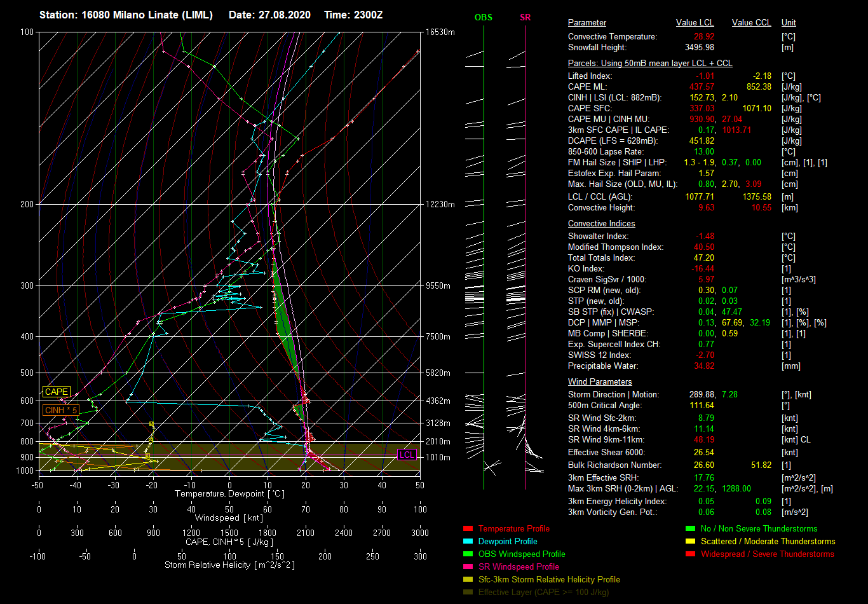Click the Station: 16080 Milano Linate title
The height and width of the screenshot is (604, 868).
(126, 15)
